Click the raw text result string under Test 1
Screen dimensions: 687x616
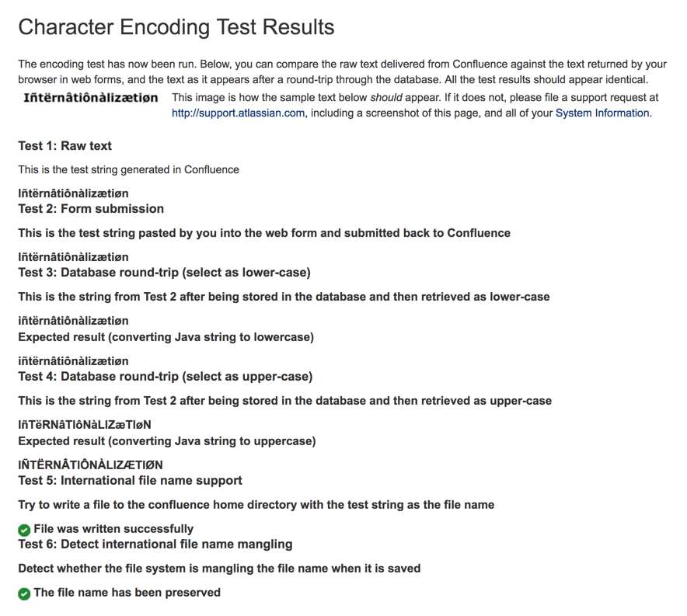tap(73, 193)
